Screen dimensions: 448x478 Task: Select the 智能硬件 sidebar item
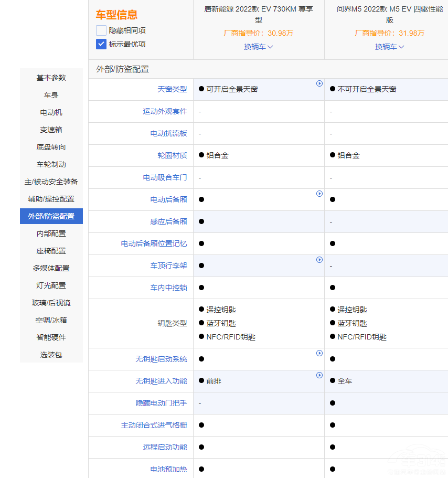pos(51,337)
